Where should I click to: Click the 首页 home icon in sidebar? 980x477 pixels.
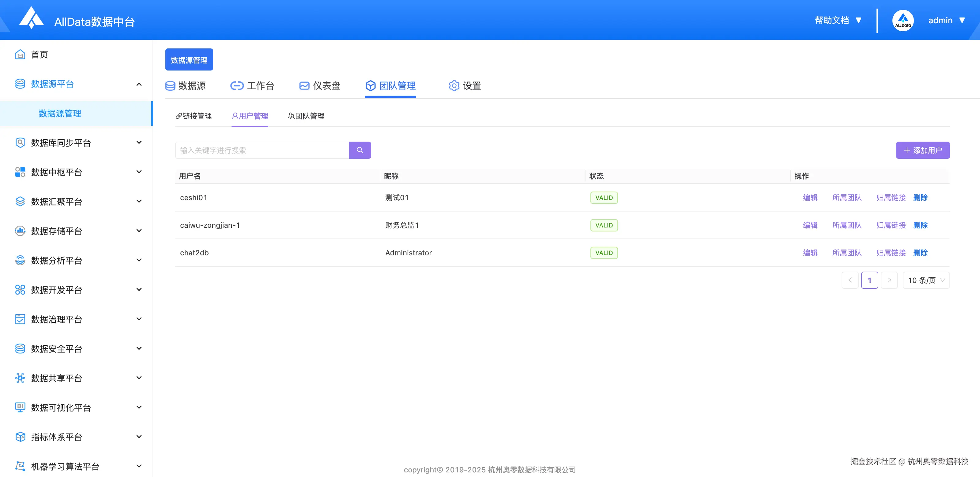point(21,54)
